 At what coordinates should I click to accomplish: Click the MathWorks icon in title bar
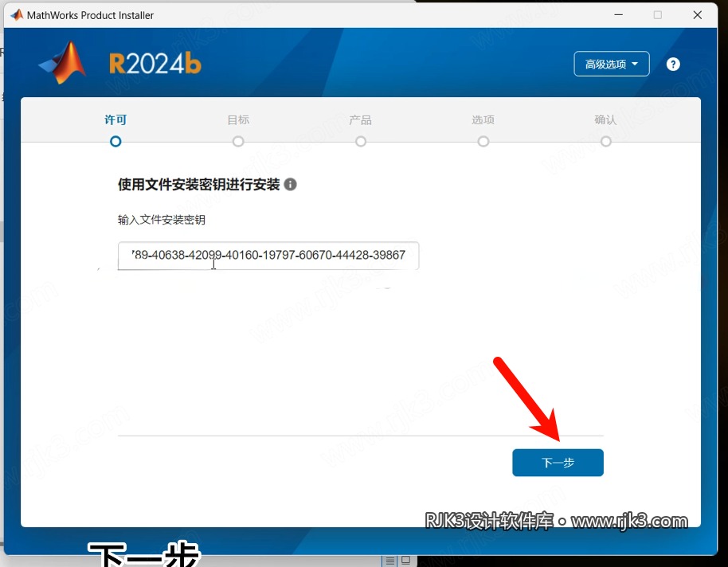(17, 15)
